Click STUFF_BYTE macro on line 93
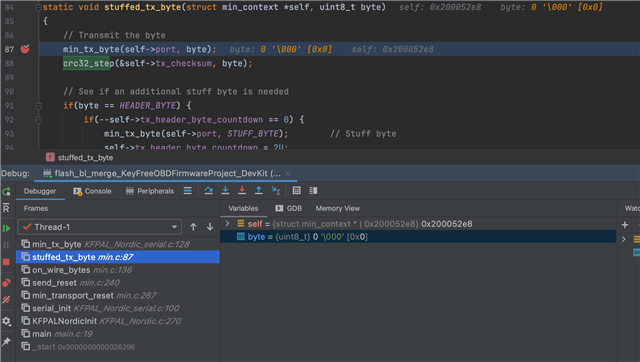640x362 pixels. pyautogui.click(x=253, y=134)
